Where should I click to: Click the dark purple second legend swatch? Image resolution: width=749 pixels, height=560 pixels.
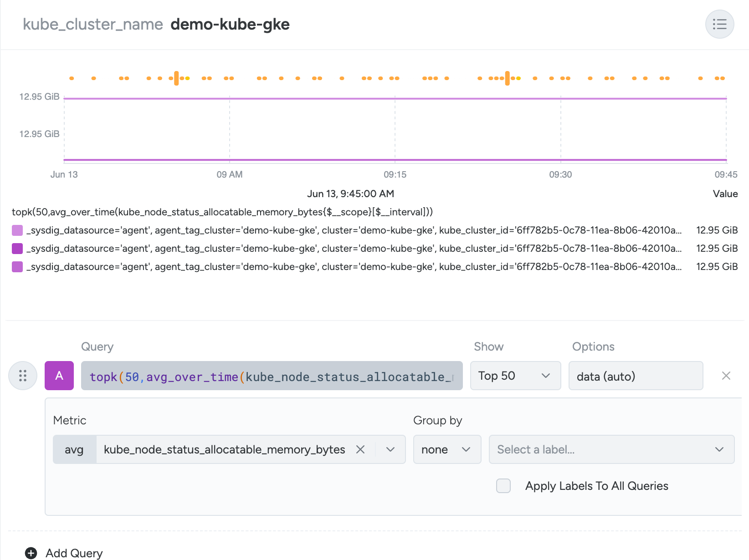coord(17,249)
